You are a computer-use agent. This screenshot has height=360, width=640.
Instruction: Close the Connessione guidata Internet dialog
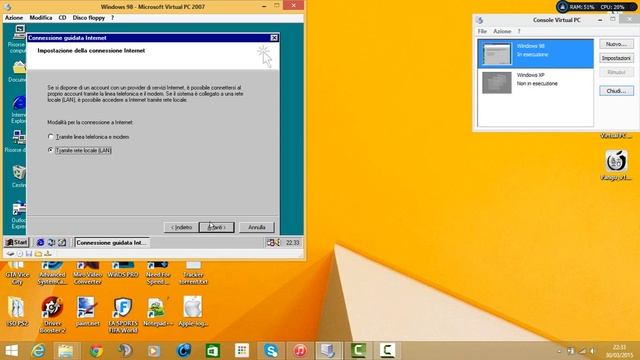point(274,38)
